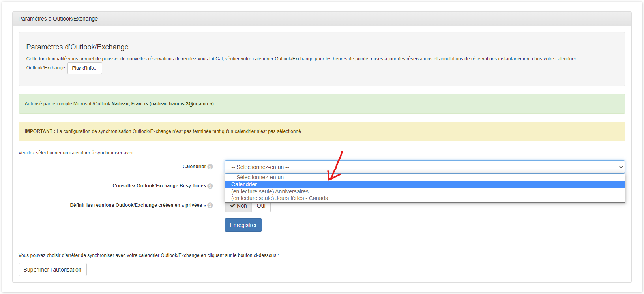Click the IMPORTANT warning message text
This screenshot has height=294, width=644.
coord(163,131)
